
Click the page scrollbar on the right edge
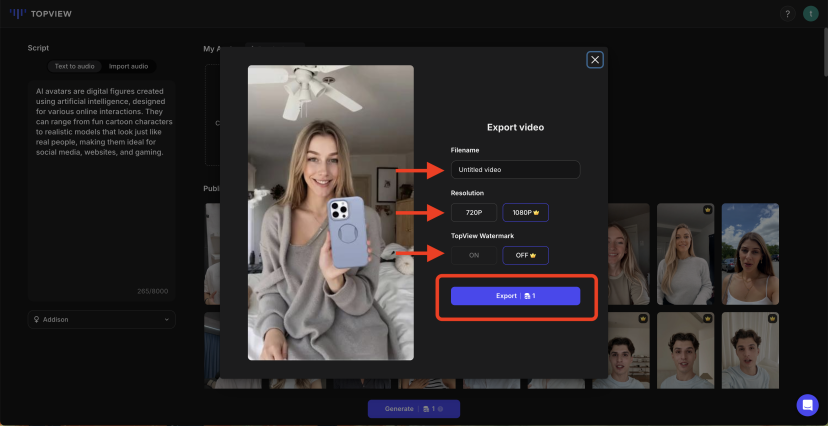[825, 53]
